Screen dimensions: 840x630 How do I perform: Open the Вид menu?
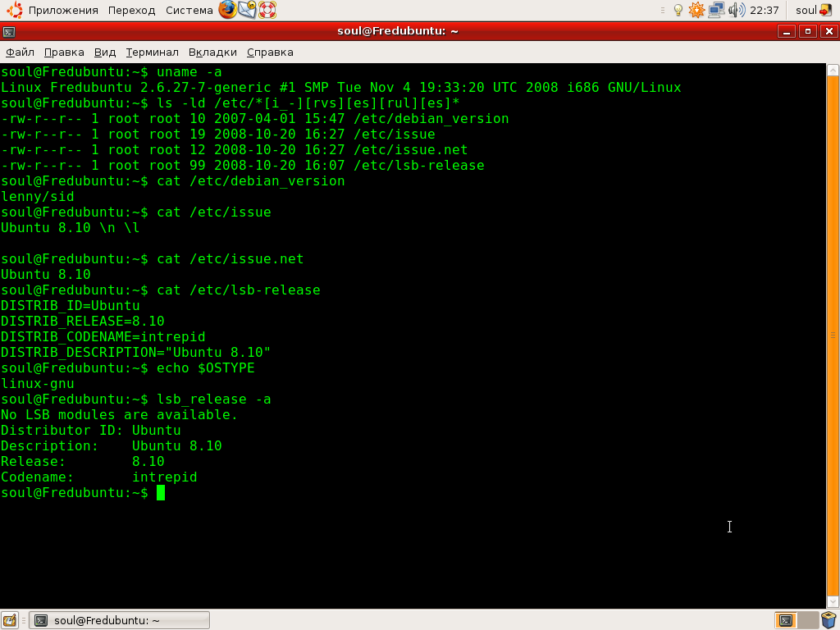pos(105,52)
